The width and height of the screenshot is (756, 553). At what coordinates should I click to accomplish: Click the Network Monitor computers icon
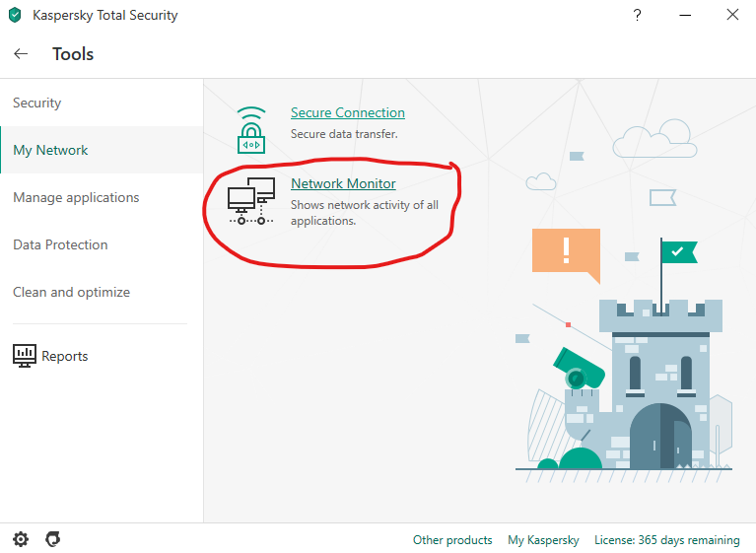(251, 201)
